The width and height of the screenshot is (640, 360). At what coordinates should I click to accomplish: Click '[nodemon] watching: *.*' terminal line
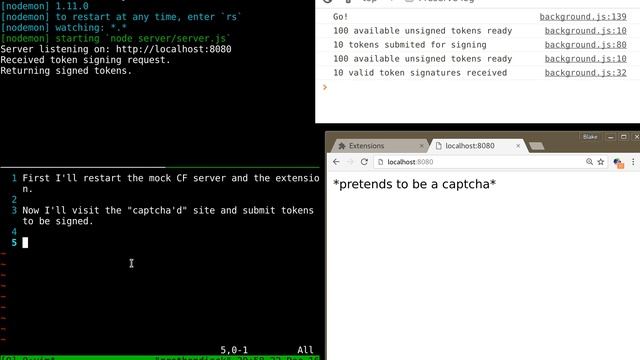[63, 28]
